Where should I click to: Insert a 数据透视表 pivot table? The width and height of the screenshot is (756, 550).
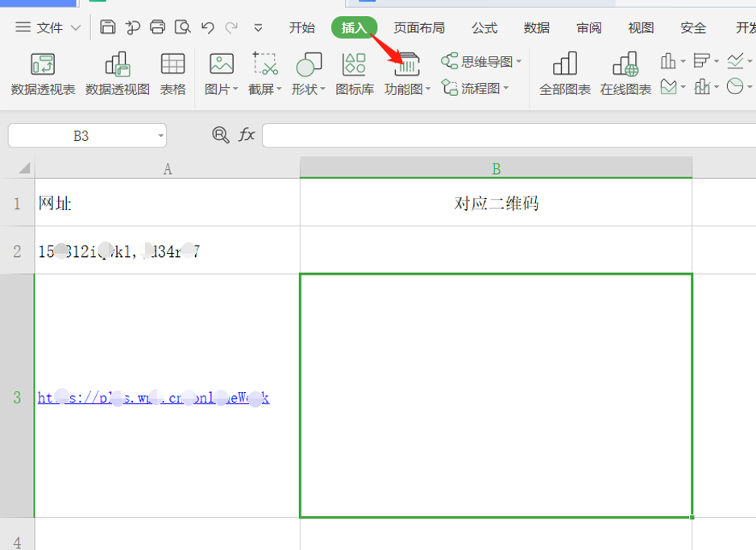43,74
